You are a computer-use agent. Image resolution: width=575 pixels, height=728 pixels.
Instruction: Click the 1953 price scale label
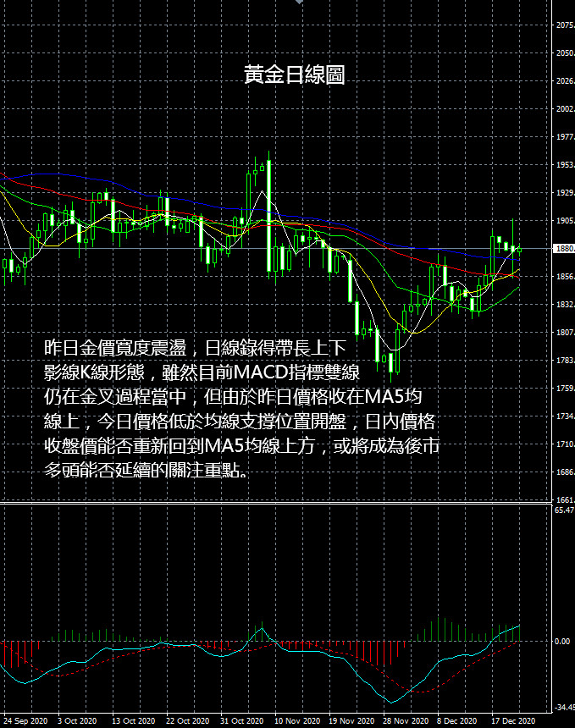tap(564, 166)
